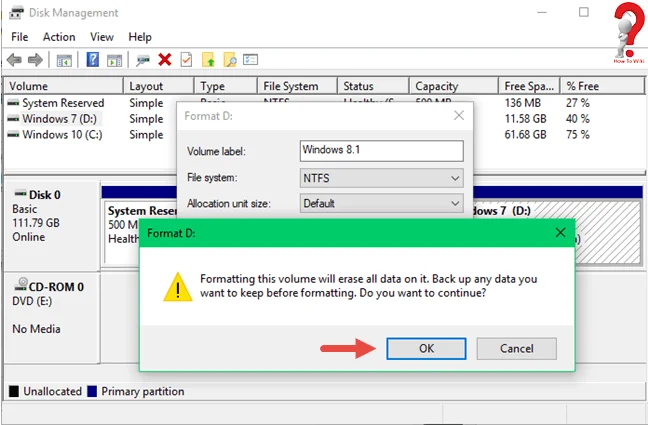This screenshot has height=425, width=648.
Task: Sort by the Type column header
Action: point(226,86)
